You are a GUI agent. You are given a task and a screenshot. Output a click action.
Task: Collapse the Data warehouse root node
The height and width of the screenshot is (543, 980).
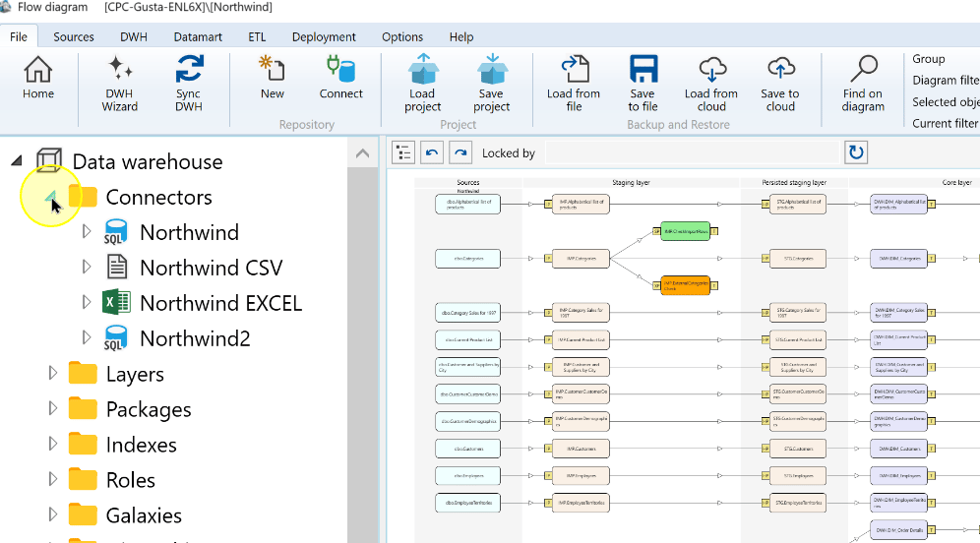pyautogui.click(x=17, y=161)
